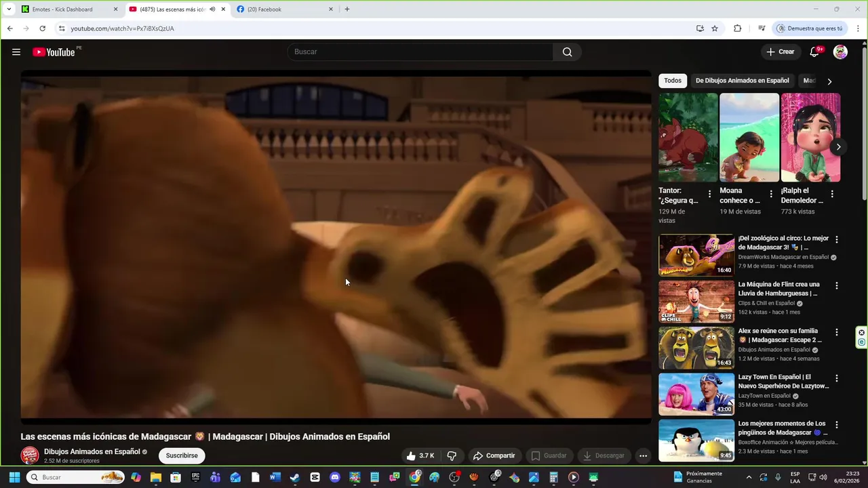Click the Guardar button
868x488 pixels.
point(549,455)
